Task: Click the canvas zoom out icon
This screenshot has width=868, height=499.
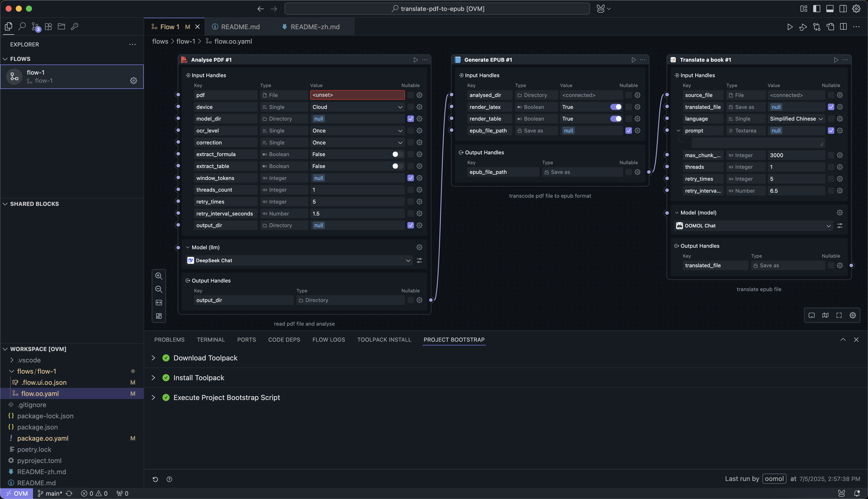Action: click(x=159, y=289)
